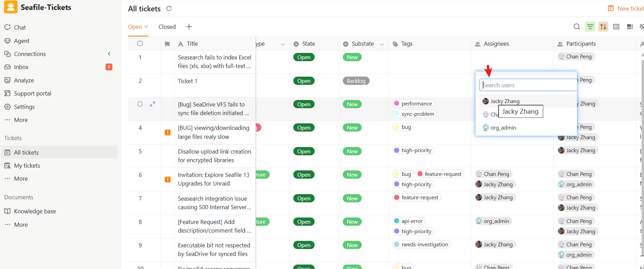The image size is (644, 269).
Task: Open the Agent section
Action: pos(22,41)
